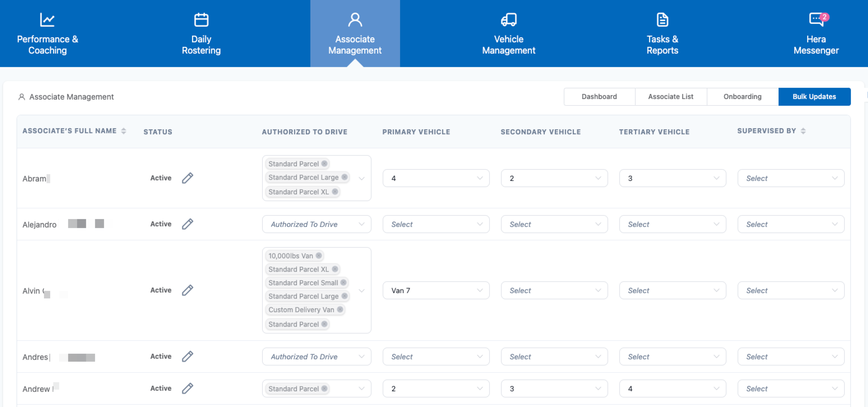This screenshot has height=407, width=868.
Task: Open Tasks & Reports document icon
Action: tap(662, 20)
